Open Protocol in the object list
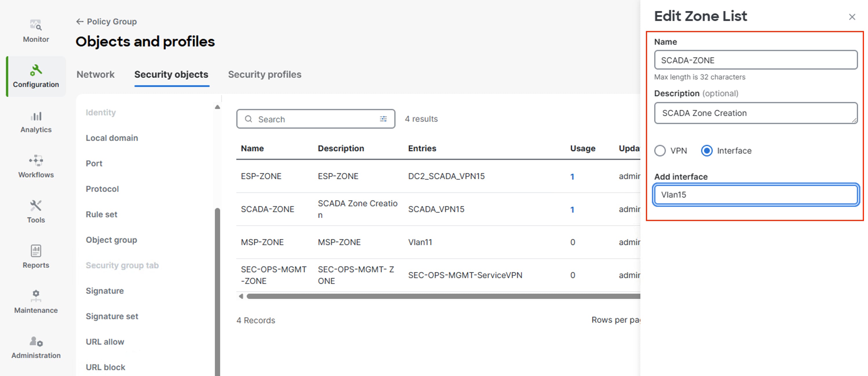Image resolution: width=868 pixels, height=376 pixels. 102,189
